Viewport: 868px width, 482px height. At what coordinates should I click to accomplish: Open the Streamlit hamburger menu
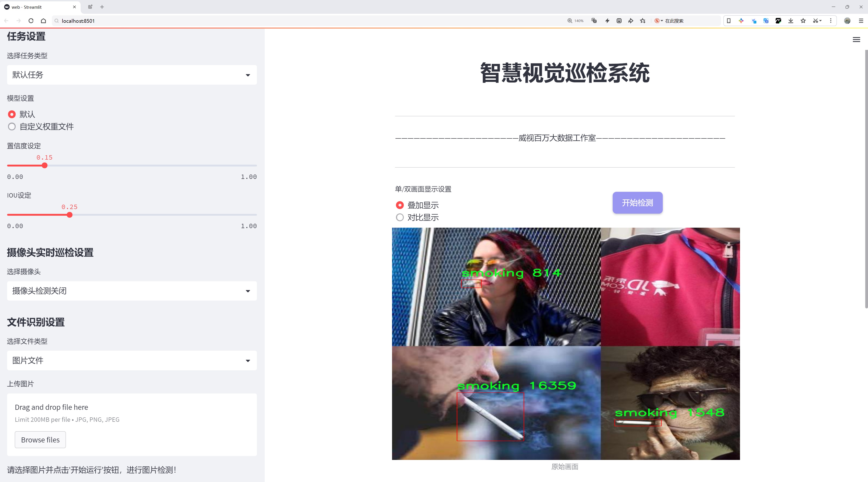point(856,40)
